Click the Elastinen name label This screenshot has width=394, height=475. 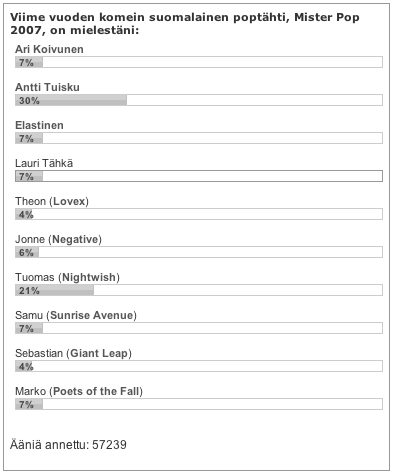click(39, 125)
